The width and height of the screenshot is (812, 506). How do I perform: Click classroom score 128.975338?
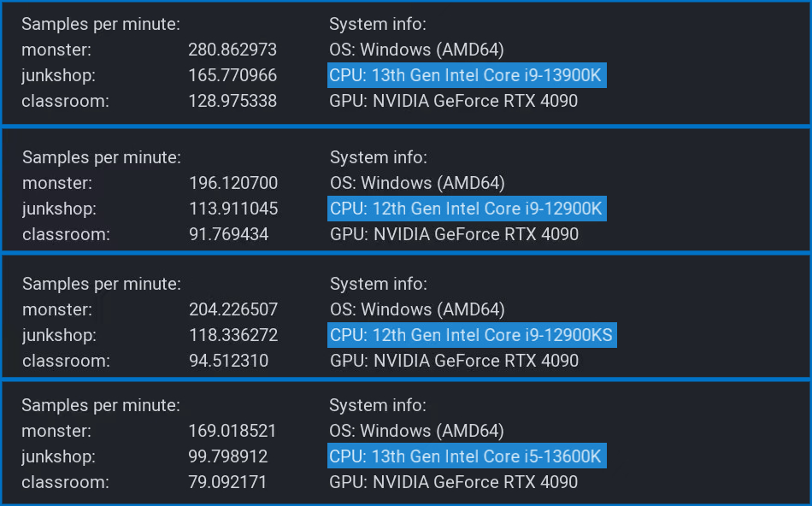point(232,101)
